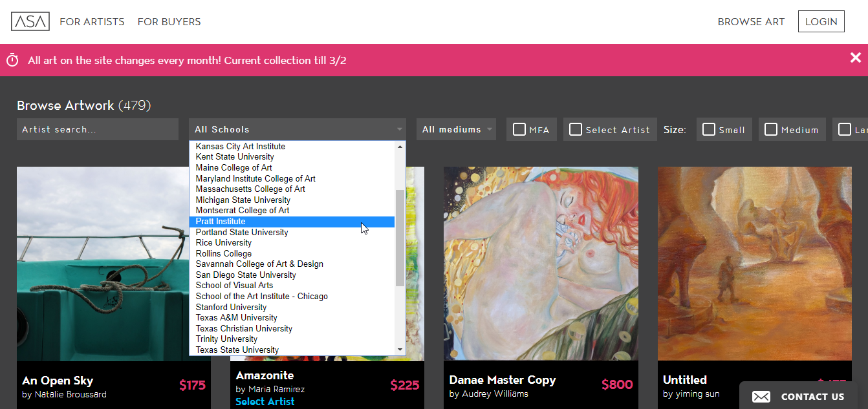Viewport: 868px width, 409px height.
Task: Click the schools list scroll down arrow
Action: [x=400, y=350]
